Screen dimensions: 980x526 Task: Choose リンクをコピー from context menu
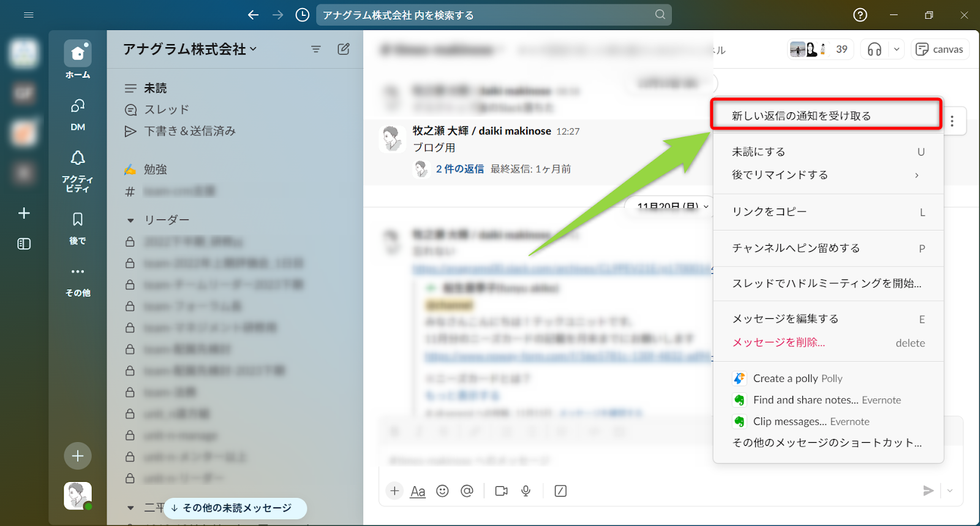769,212
